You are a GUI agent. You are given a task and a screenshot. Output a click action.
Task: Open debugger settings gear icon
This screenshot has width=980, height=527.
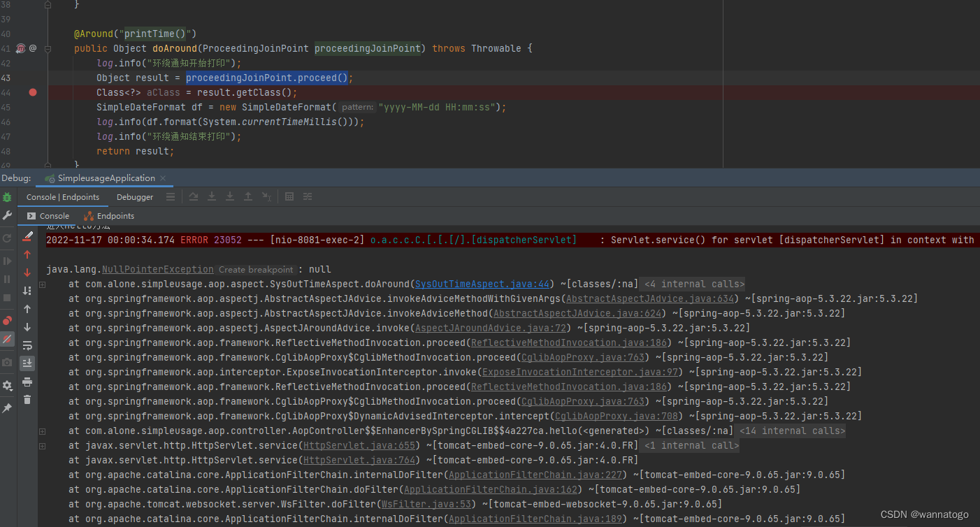point(7,386)
